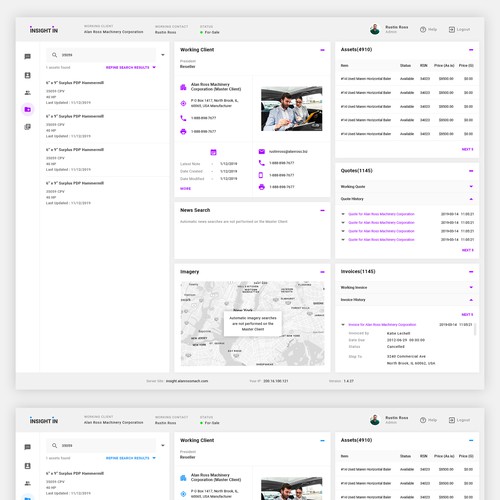Click the purple calendar icon above Latest Note

213,152
